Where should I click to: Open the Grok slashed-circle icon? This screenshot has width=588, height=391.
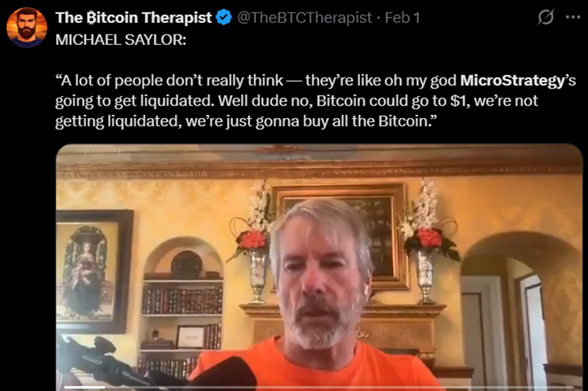(546, 17)
